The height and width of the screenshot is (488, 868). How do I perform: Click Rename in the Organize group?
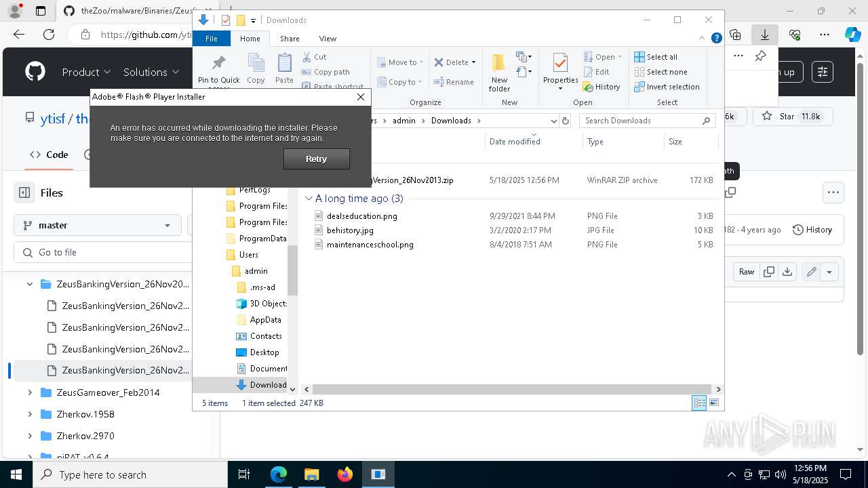click(x=454, y=82)
